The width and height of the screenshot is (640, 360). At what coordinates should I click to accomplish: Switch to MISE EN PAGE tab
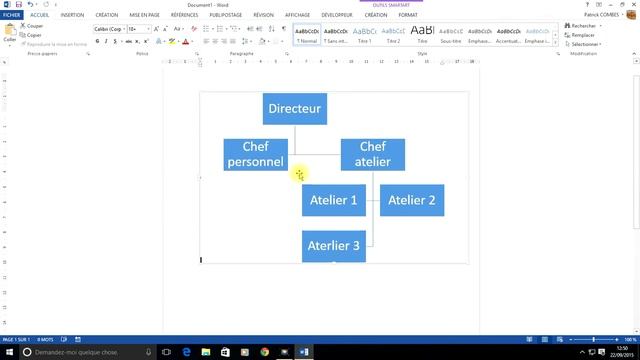tap(144, 15)
